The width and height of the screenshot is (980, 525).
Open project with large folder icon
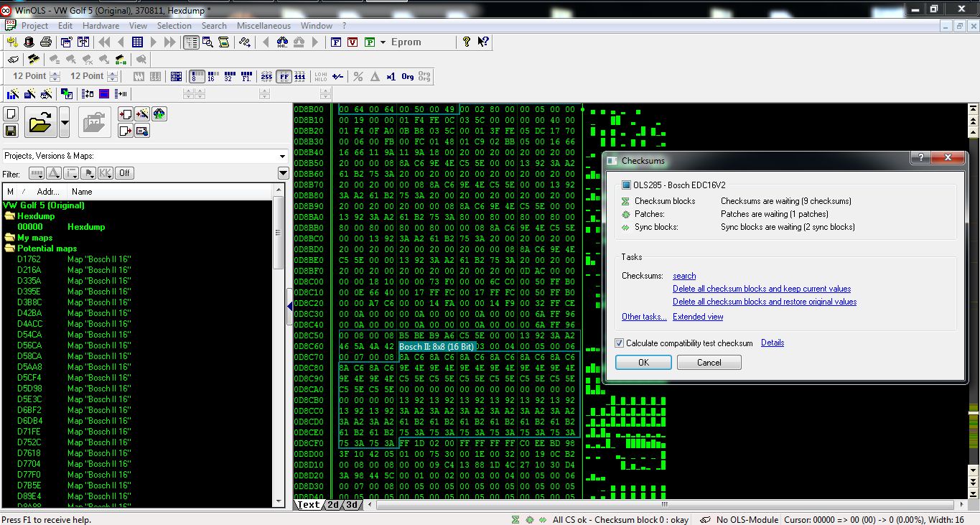40,122
